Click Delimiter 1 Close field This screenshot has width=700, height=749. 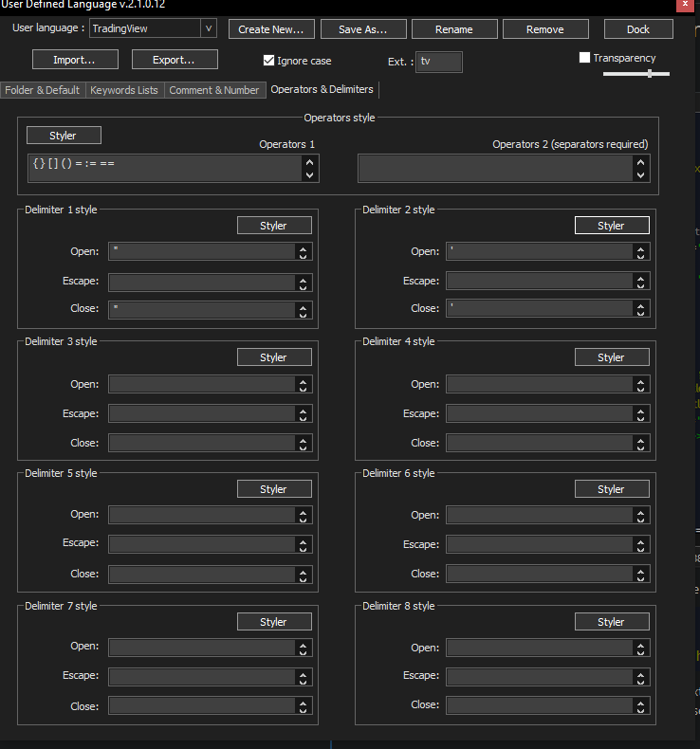pyautogui.click(x=202, y=309)
